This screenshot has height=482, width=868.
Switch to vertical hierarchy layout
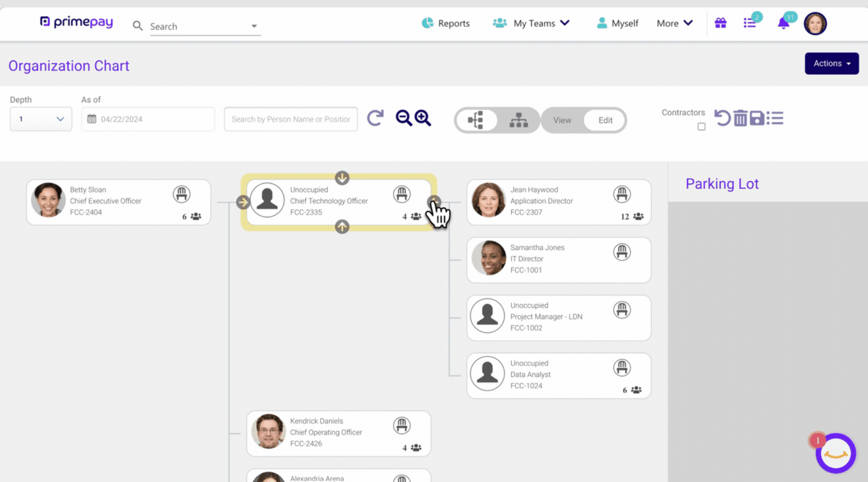coord(518,120)
